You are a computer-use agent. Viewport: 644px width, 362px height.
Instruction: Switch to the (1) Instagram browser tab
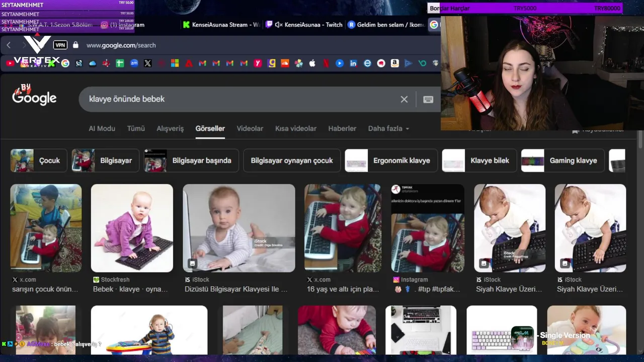[123, 25]
